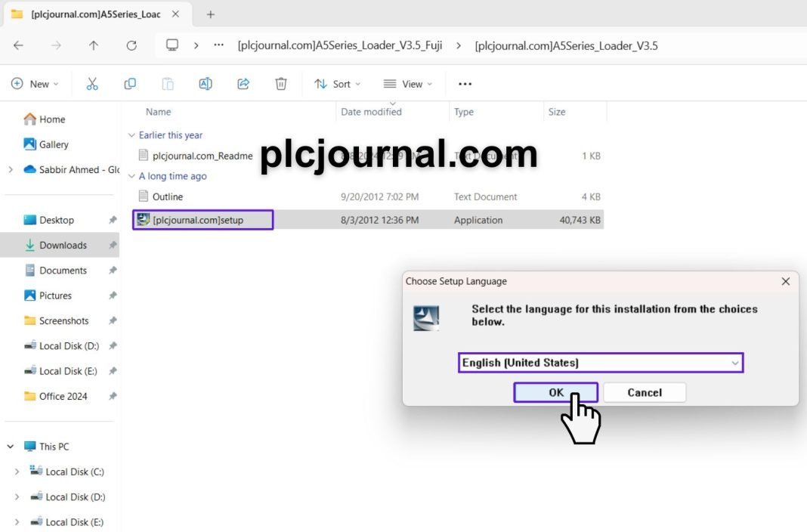Viewport: 807px width, 532px height.
Task: Open a new File Explorer tab
Action: click(x=211, y=14)
